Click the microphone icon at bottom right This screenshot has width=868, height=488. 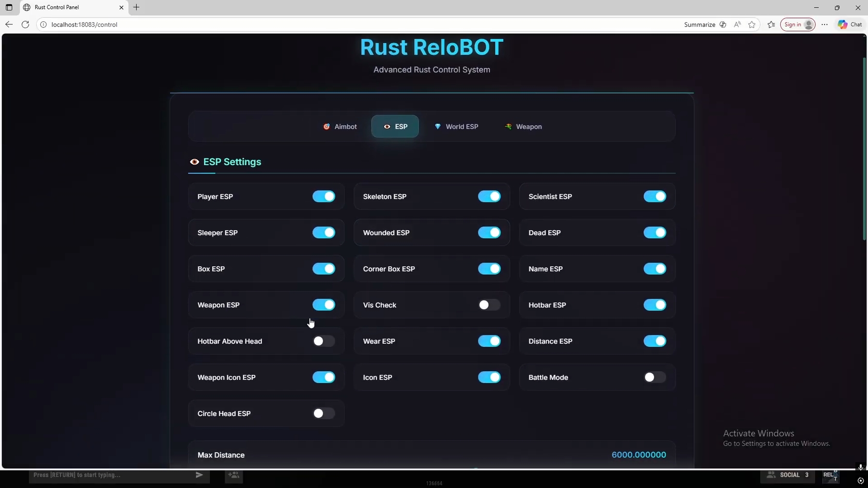861,468
